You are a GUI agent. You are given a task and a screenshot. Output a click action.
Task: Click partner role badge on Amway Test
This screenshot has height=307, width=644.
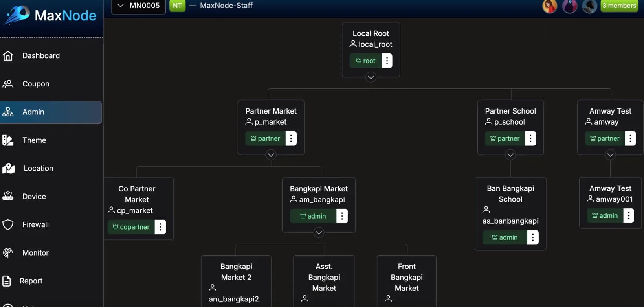(x=605, y=138)
